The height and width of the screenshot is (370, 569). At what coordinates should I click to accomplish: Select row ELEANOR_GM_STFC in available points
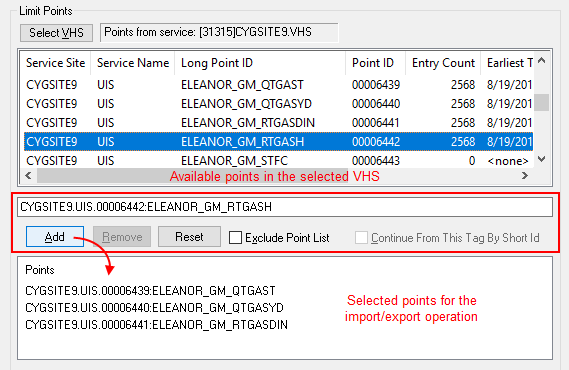[278, 160]
